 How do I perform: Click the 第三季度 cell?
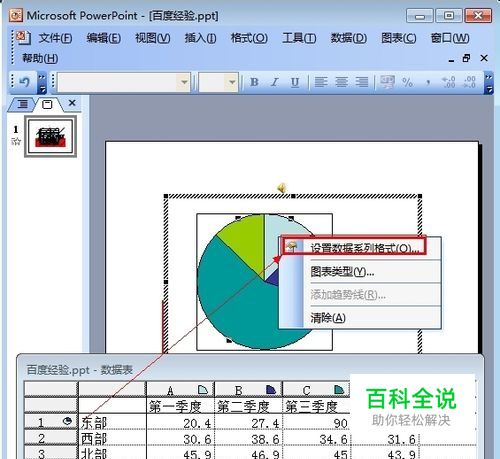(316, 406)
